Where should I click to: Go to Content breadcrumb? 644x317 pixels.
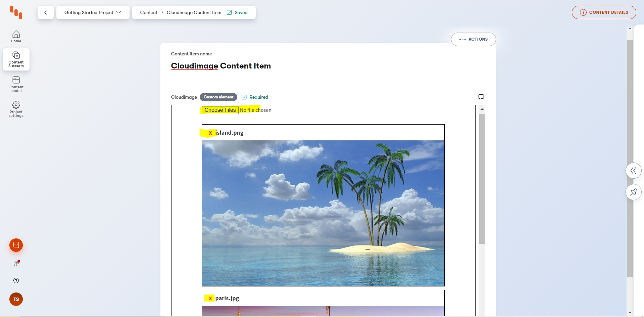pyautogui.click(x=149, y=12)
